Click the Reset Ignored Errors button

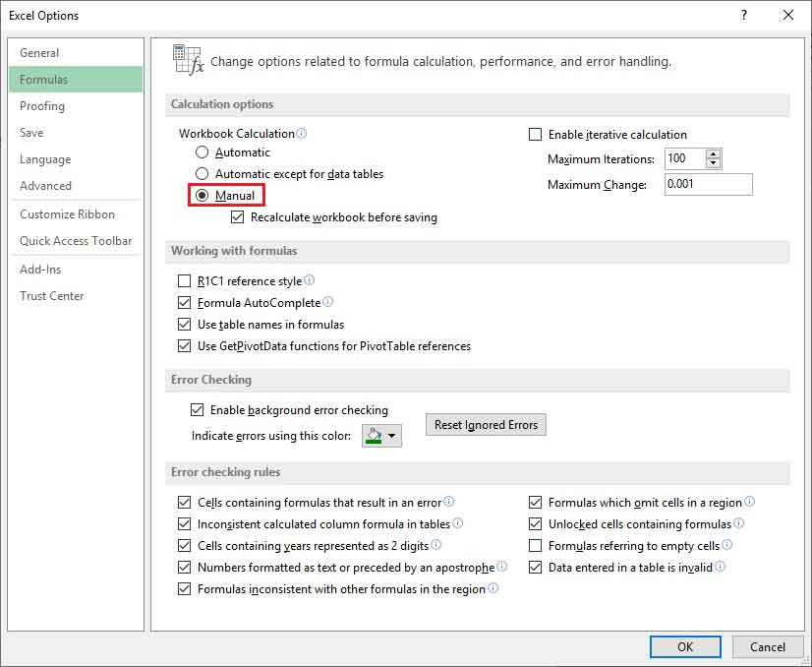pos(486,425)
